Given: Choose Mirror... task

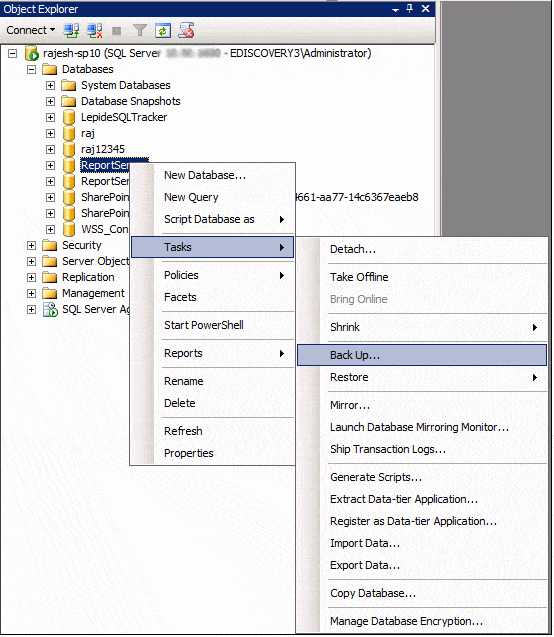Looking at the screenshot, I should [422, 405].
